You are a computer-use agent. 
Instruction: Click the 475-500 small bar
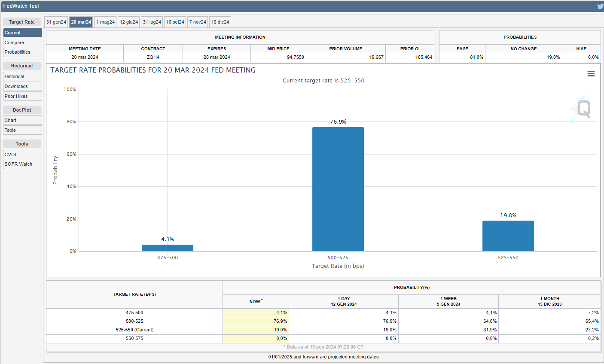pos(168,248)
